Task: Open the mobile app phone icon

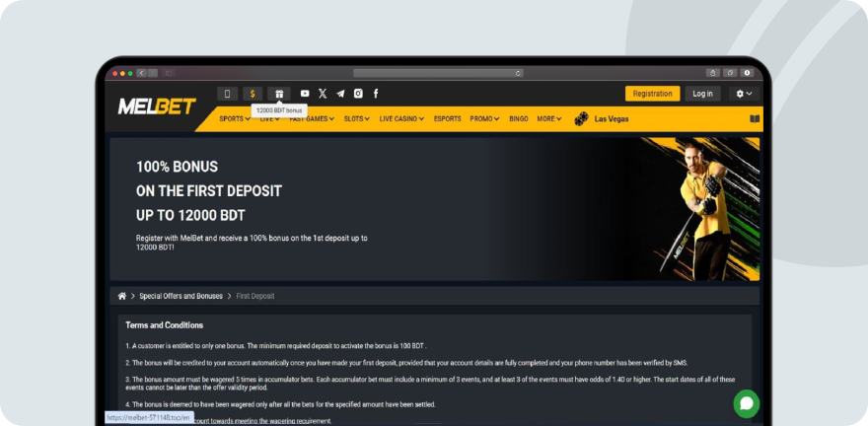Action: tap(227, 94)
